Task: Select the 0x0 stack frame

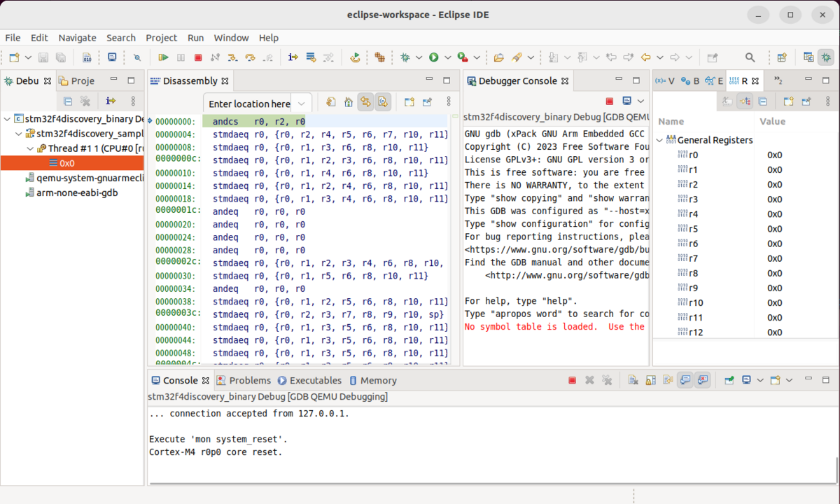Action: coord(72,163)
